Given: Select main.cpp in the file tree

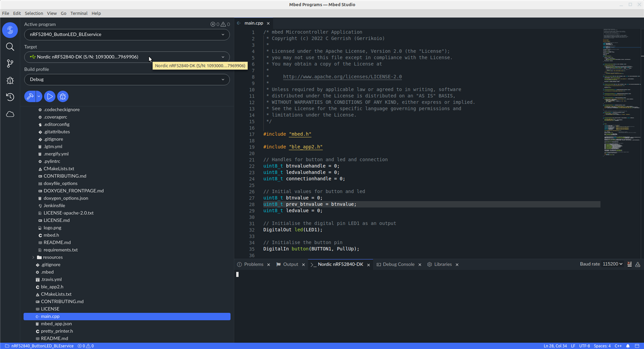Looking at the screenshot, I should click(x=127, y=316).
